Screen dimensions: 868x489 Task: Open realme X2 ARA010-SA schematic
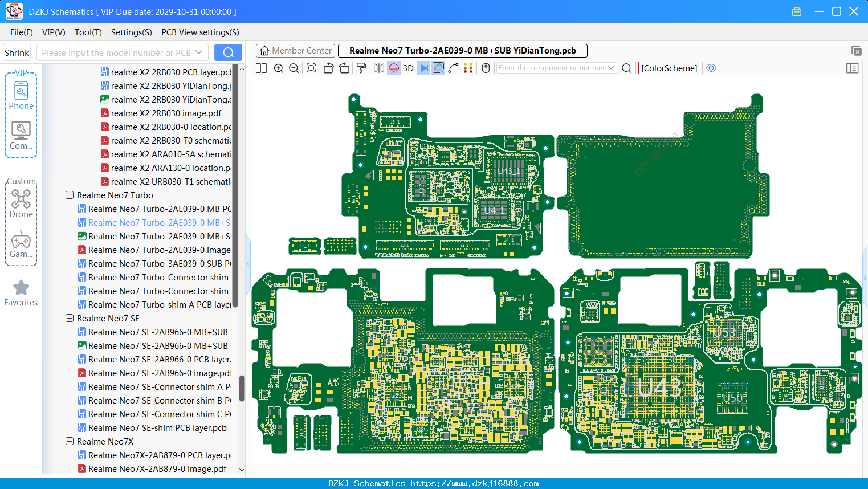[166, 154]
